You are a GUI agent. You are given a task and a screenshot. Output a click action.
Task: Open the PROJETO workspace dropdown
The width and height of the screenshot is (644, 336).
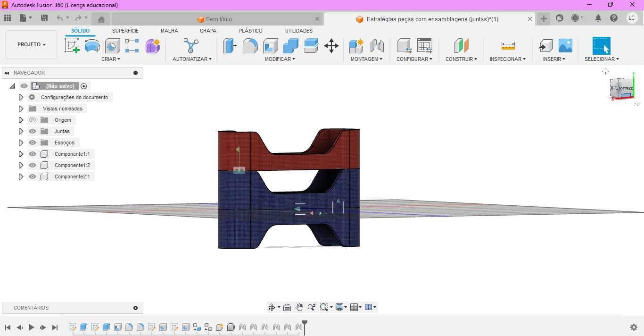click(32, 44)
